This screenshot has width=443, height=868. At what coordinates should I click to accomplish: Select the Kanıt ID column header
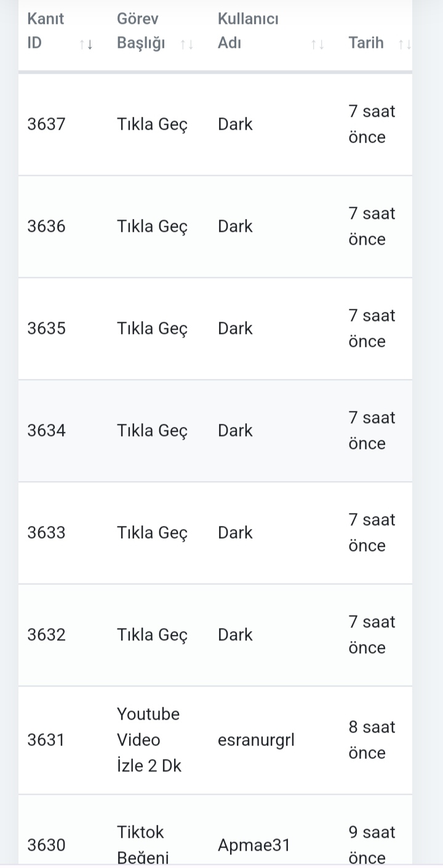point(46,31)
